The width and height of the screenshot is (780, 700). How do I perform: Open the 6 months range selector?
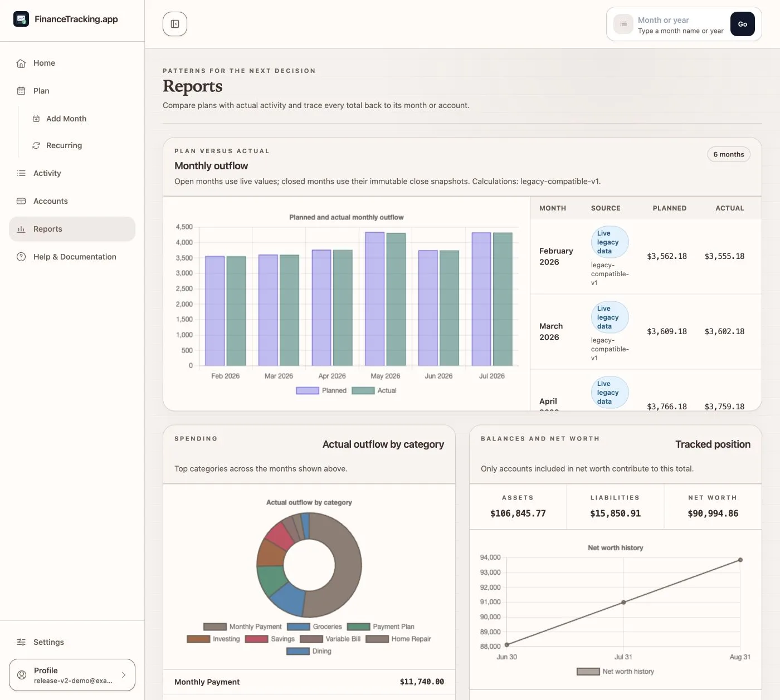click(x=729, y=154)
